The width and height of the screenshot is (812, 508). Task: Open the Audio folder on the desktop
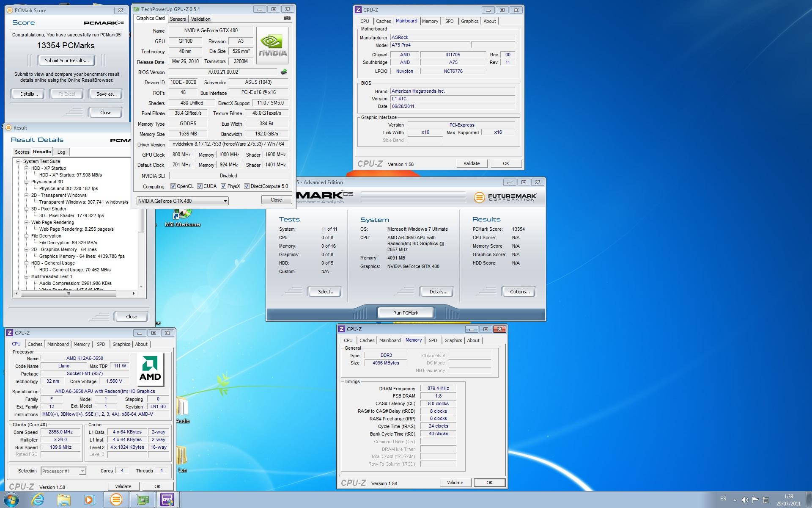(x=183, y=409)
